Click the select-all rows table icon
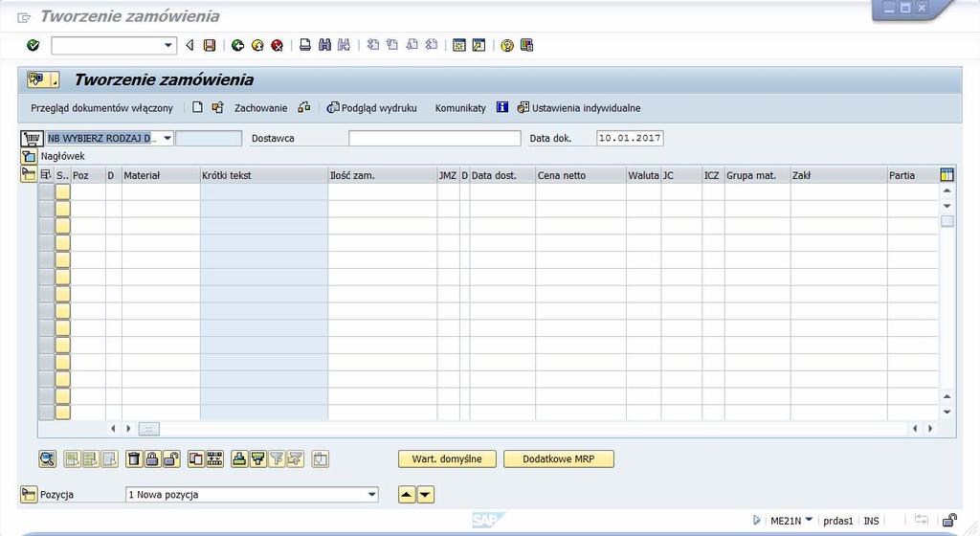This screenshot has width=980, height=536. point(46,175)
